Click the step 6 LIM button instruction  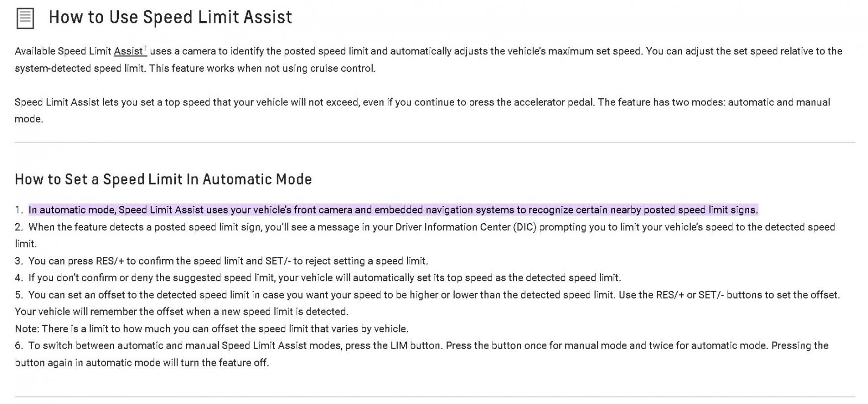click(422, 354)
